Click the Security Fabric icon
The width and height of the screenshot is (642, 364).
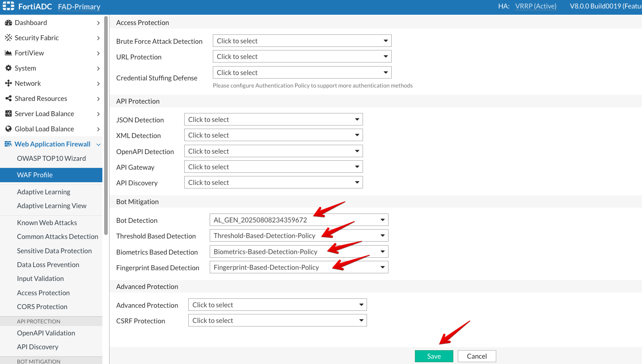(8, 38)
